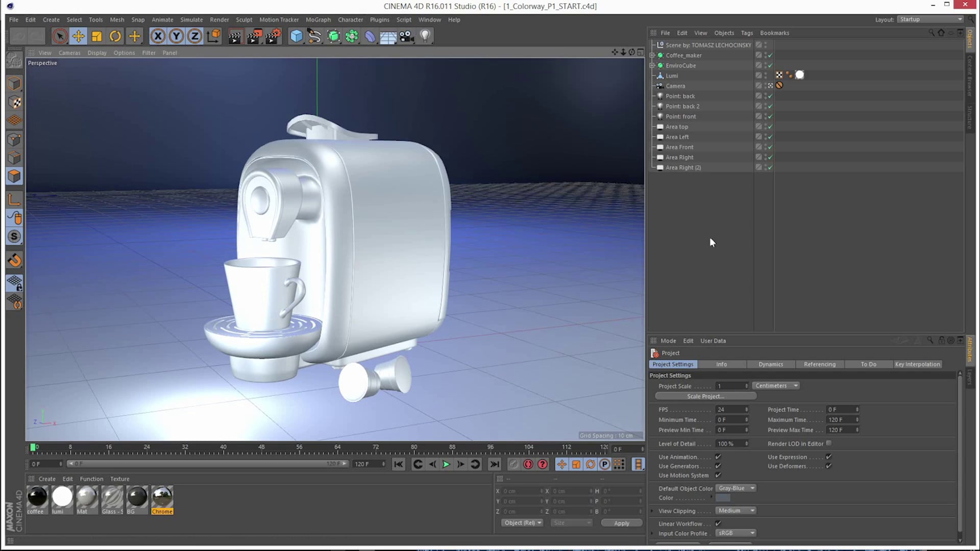Open Input Color Profile sRGB dropdown

click(736, 533)
